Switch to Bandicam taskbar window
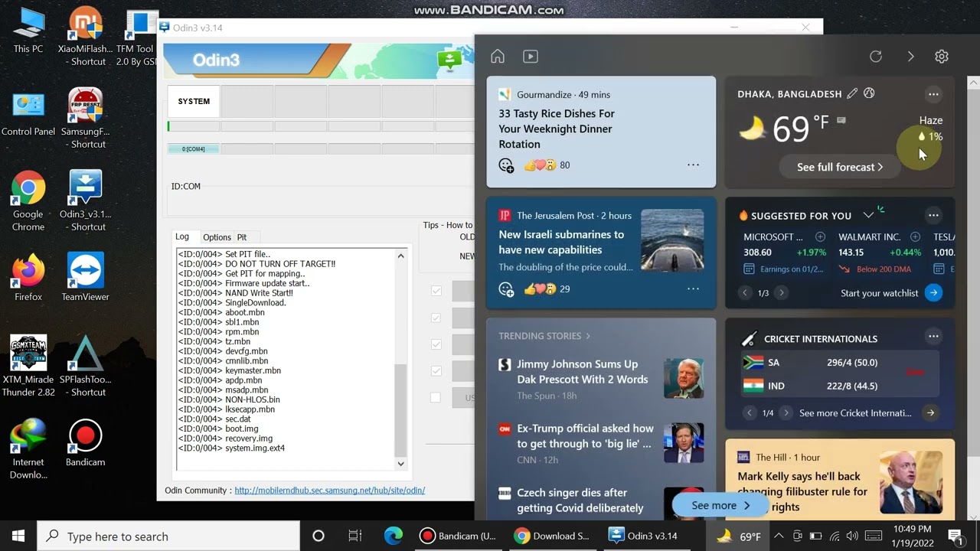 (459, 536)
